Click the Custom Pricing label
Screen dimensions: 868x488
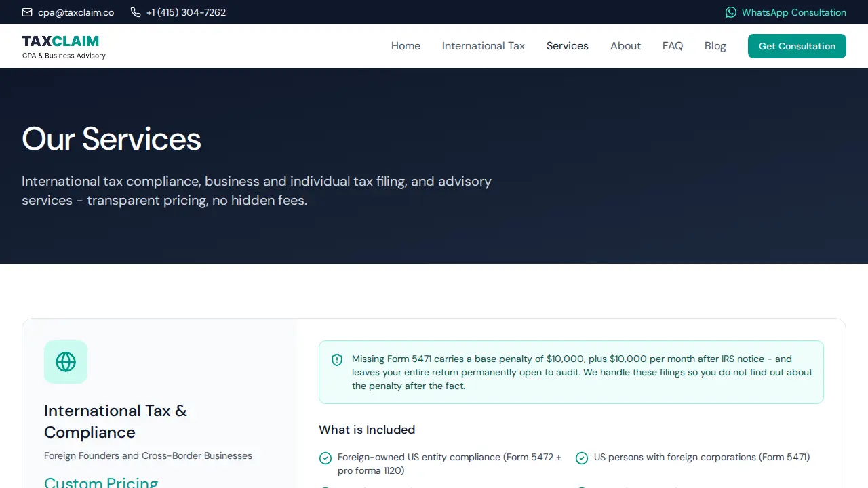click(101, 483)
